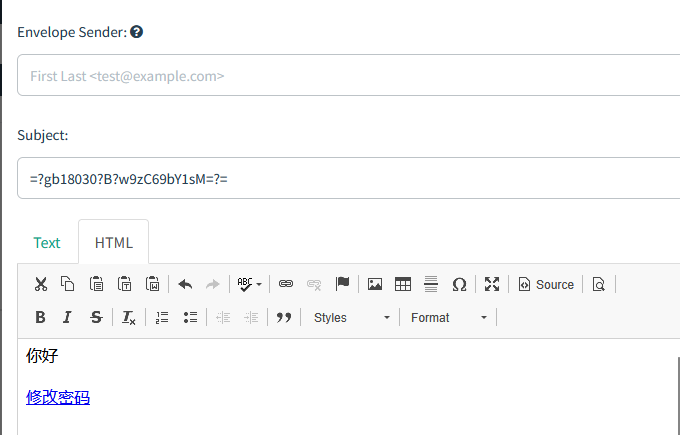The image size is (680, 435).
Task: Select the HTML tab
Action: click(114, 242)
